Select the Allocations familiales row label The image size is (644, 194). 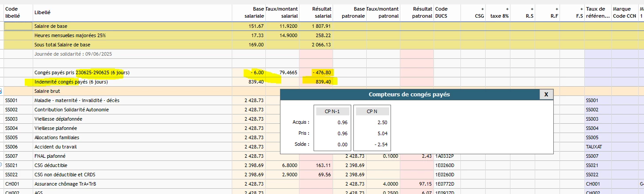pyautogui.click(x=56, y=137)
